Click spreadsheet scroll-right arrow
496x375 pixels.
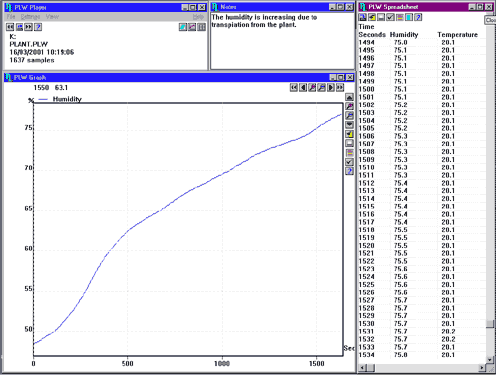tap(482, 368)
